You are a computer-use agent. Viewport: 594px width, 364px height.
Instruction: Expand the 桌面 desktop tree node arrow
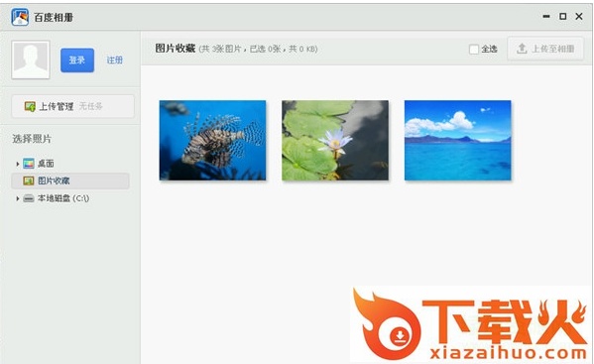tap(17, 164)
